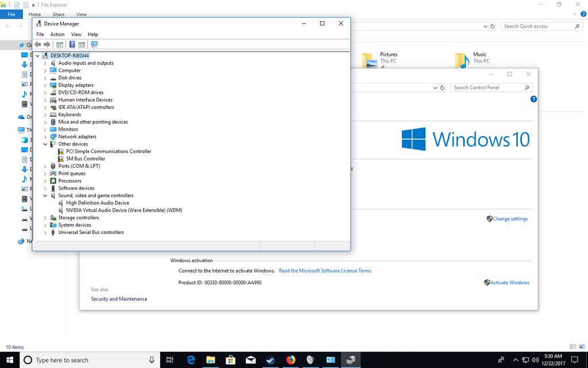Select the SM Bus Controller device
Viewport: 588px width, 368px height.
[86, 159]
